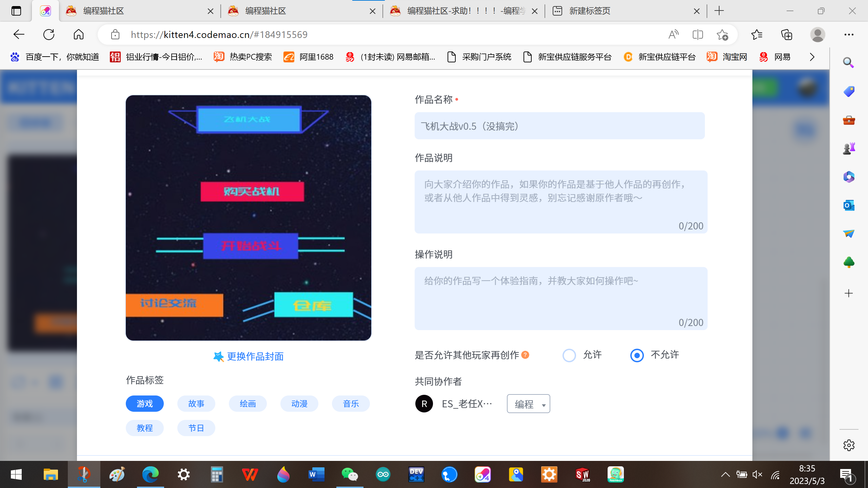Open the 阿里1688 bookmark

pos(309,57)
